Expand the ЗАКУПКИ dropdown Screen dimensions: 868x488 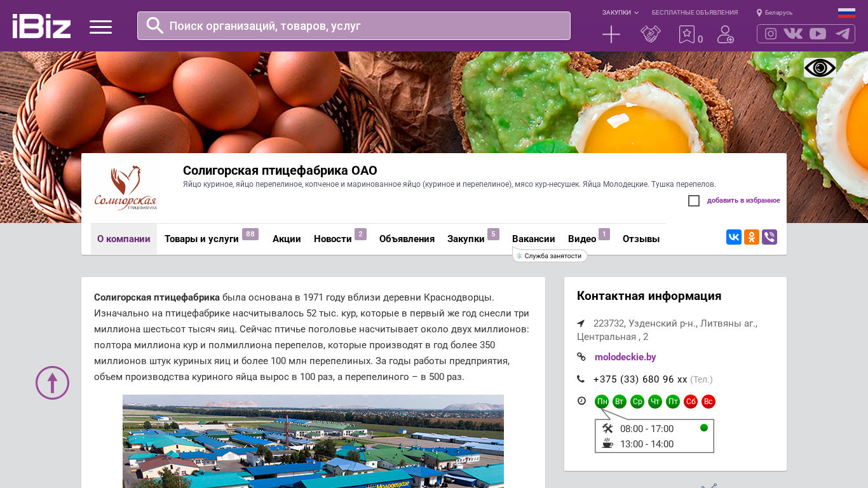click(620, 13)
